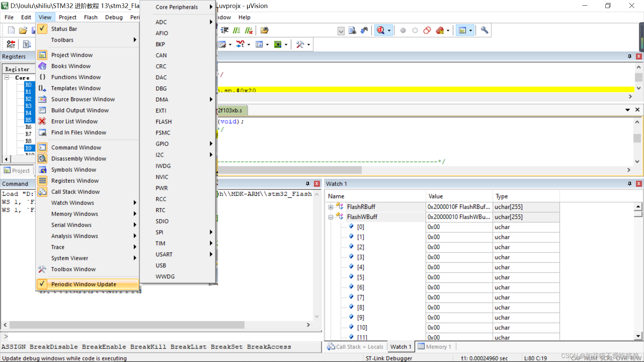Screen dimensions: 644x362
Task: Open the Help menu
Action: [x=244, y=17]
